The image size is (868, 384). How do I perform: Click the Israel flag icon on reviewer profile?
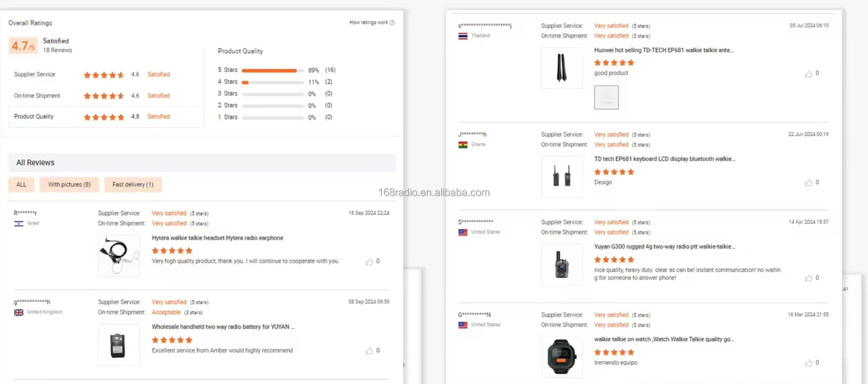click(x=19, y=223)
